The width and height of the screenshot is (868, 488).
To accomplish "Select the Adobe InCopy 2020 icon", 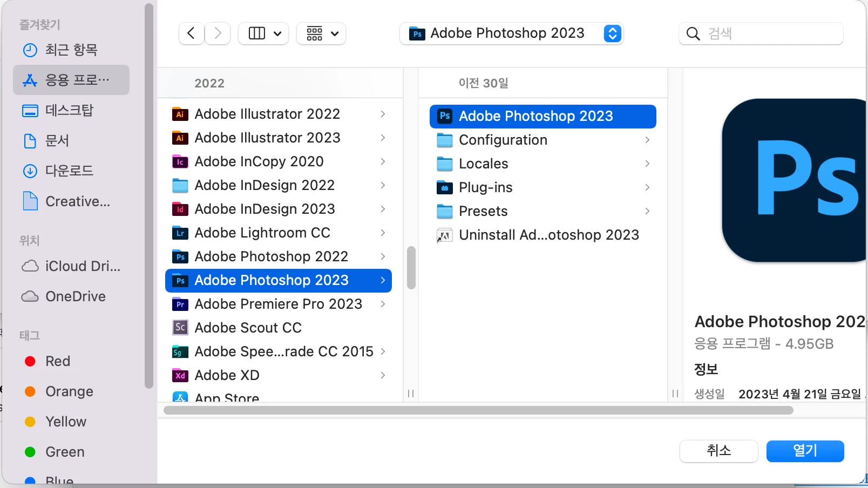I will (180, 161).
